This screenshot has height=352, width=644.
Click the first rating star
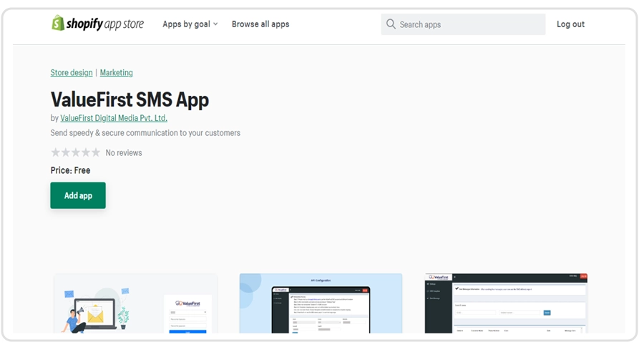coord(55,152)
